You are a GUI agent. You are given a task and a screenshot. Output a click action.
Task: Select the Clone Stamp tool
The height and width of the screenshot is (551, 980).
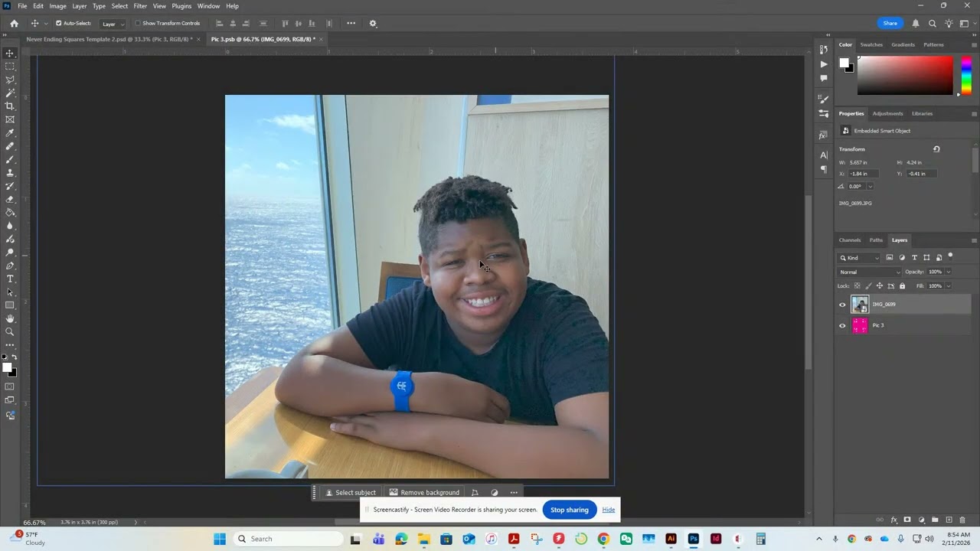pyautogui.click(x=10, y=173)
